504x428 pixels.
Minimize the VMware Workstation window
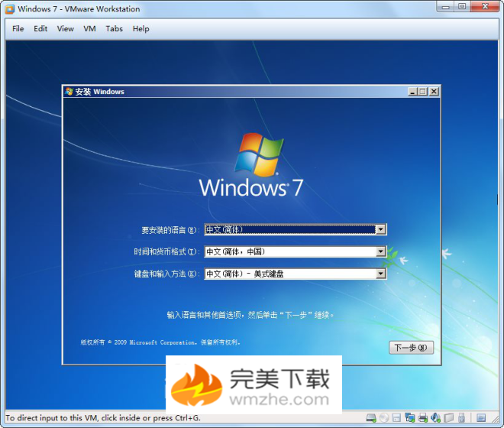point(445,6)
